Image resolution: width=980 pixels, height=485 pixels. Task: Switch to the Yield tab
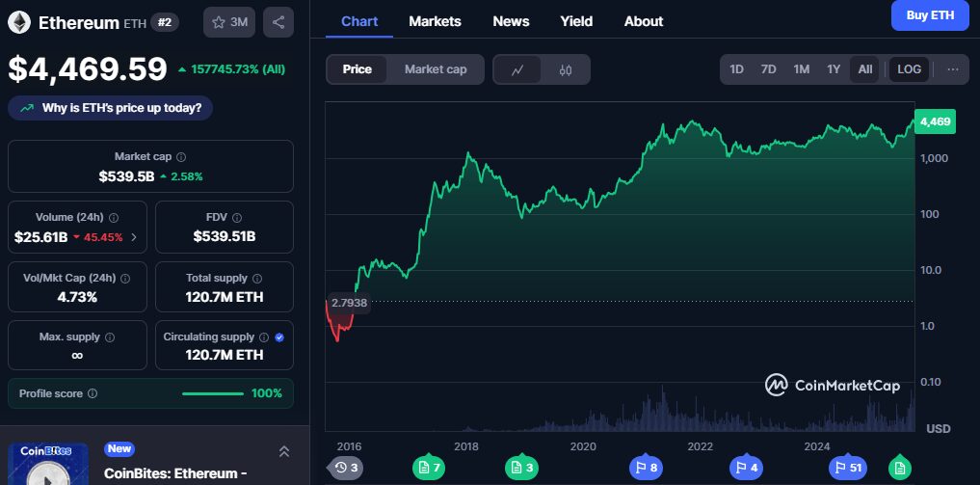coord(576,21)
